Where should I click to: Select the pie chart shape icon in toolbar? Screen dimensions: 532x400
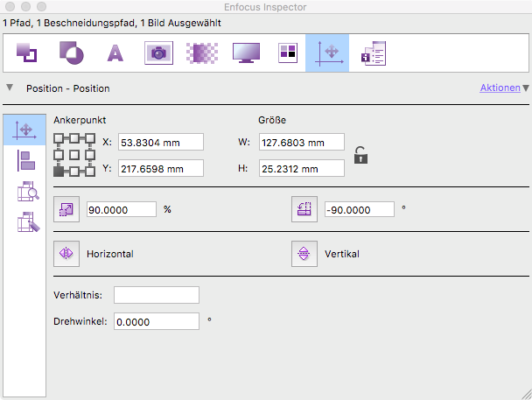(70, 53)
